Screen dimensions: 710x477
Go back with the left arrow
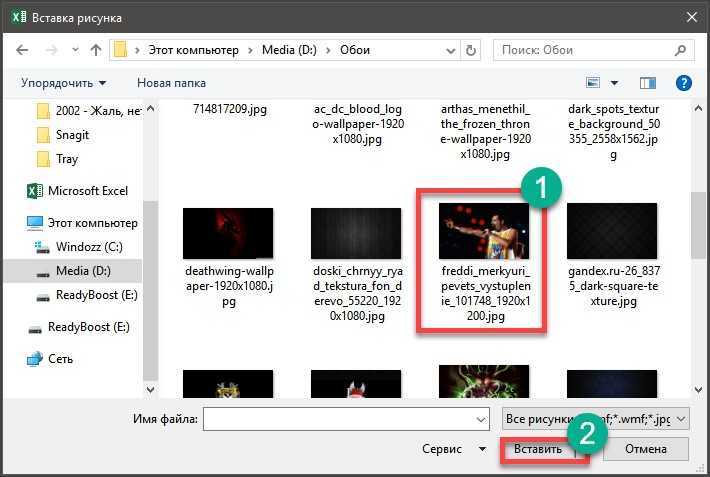pos(22,50)
